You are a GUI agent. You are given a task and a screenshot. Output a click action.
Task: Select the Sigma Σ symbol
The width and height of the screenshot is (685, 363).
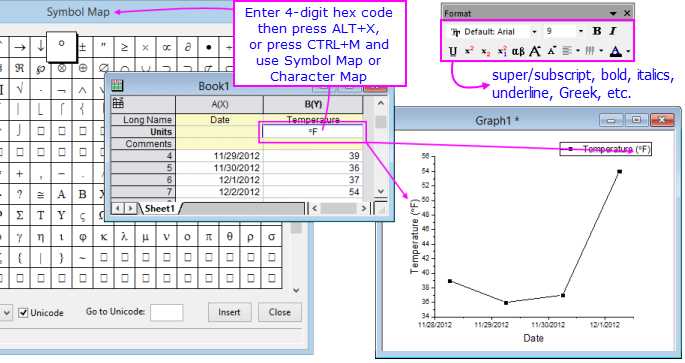pyautogui.click(x=20, y=215)
